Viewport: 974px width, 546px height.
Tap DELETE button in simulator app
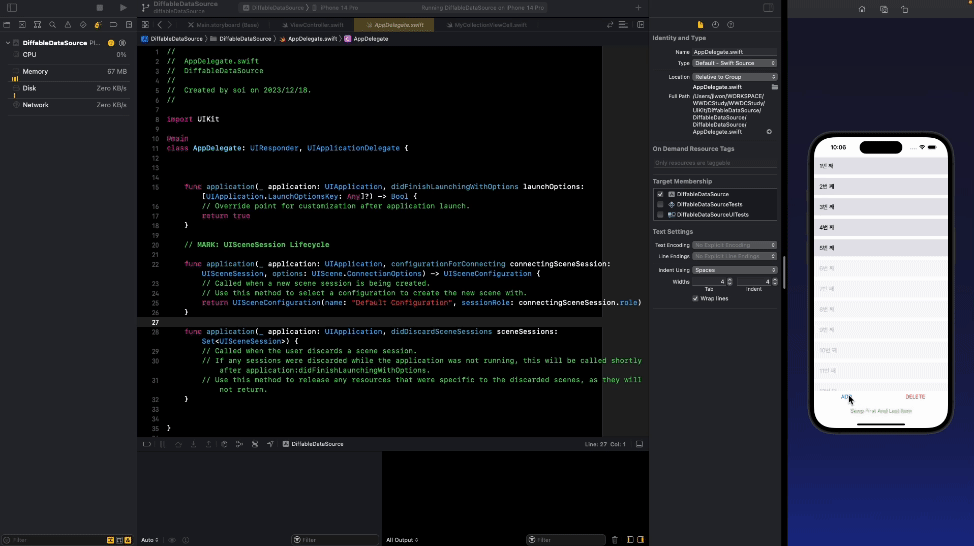click(x=915, y=397)
